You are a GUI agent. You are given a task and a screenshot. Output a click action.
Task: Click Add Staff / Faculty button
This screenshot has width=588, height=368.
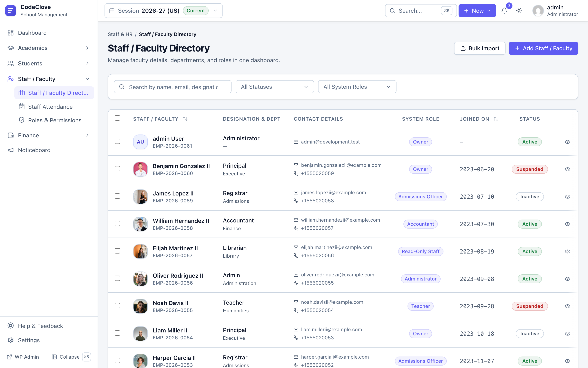[x=543, y=48]
